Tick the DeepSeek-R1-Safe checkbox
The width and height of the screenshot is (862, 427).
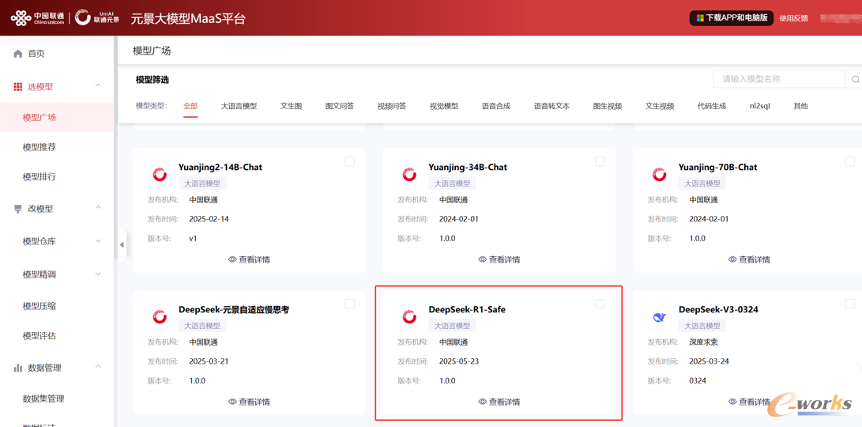[x=600, y=304]
